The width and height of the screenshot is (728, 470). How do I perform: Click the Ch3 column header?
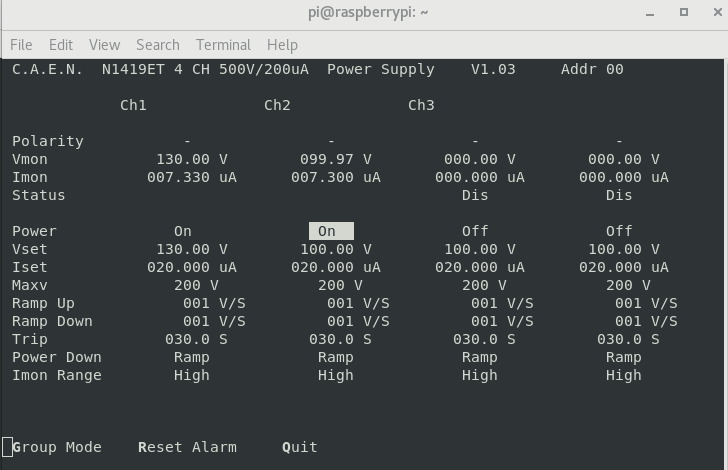pyautogui.click(x=422, y=105)
